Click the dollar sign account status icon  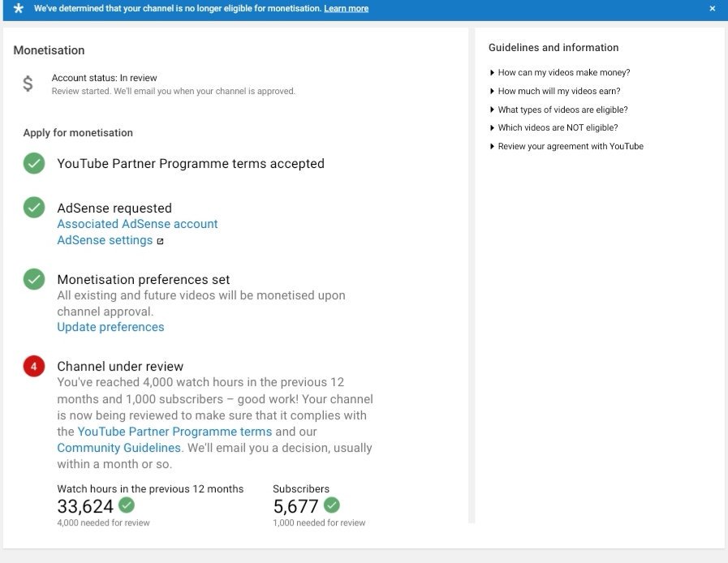[28, 84]
